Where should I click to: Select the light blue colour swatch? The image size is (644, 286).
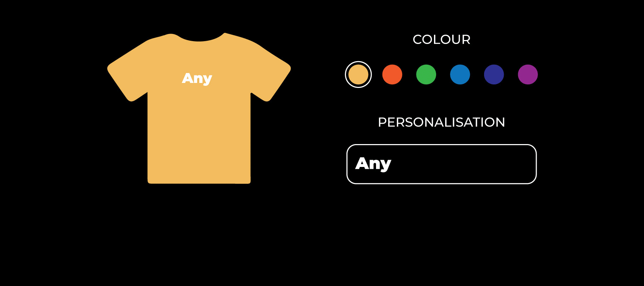click(460, 74)
